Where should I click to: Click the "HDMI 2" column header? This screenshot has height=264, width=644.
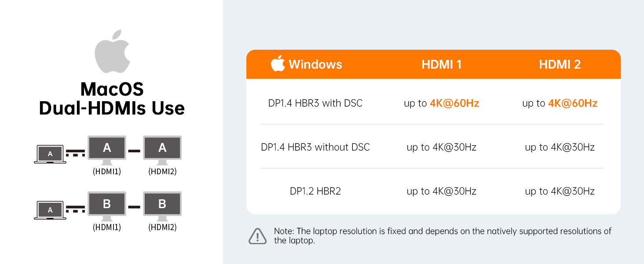pos(560,64)
